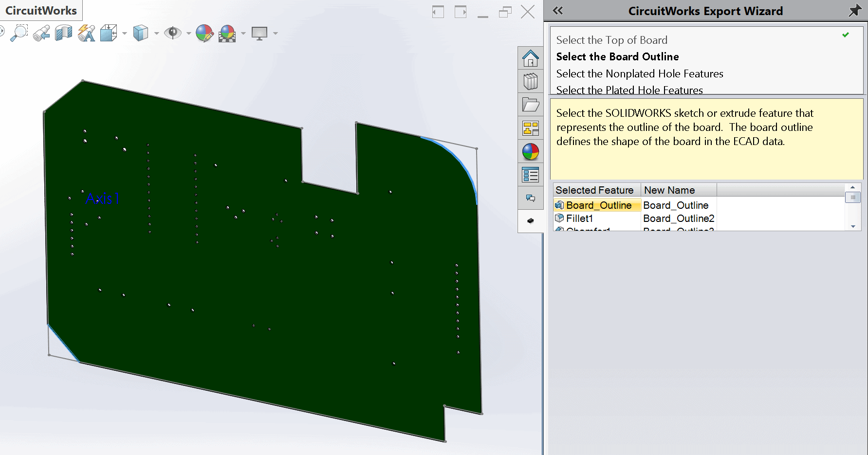868x455 pixels.
Task: Click the New Name column header
Action: (679, 190)
